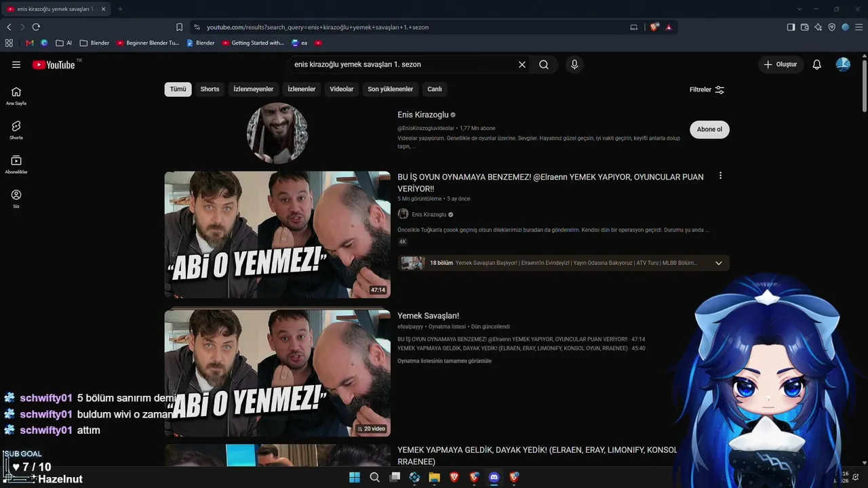The image size is (868, 488).
Task: Click Oynatma listesinin tamamını görüntüle
Action: [444, 361]
